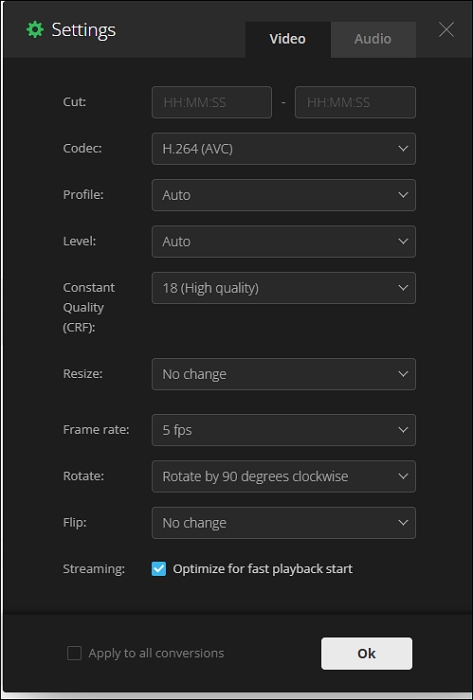The width and height of the screenshot is (473, 700).
Task: Open the Resize dropdown
Action: 284,374
